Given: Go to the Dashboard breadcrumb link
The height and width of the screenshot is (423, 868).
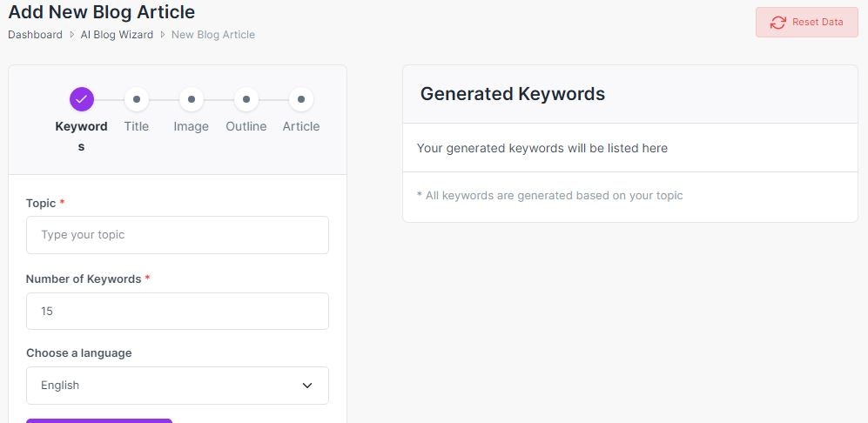Looking at the screenshot, I should pyautogui.click(x=35, y=35).
